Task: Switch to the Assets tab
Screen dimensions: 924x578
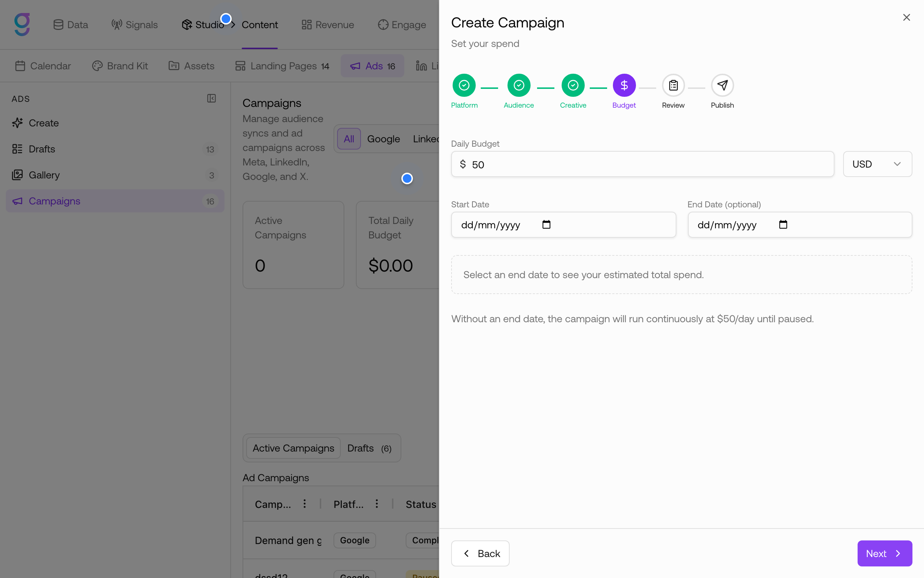Action: (192, 66)
